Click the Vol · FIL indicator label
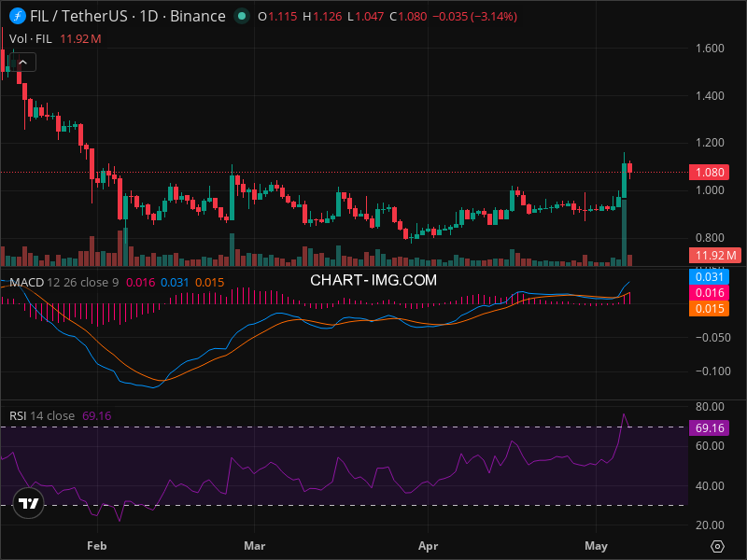Viewport: 747px width, 560px height. tap(31, 39)
